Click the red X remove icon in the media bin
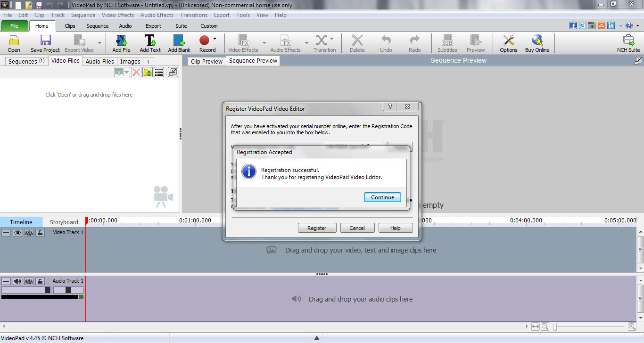The height and width of the screenshot is (343, 644). point(136,72)
